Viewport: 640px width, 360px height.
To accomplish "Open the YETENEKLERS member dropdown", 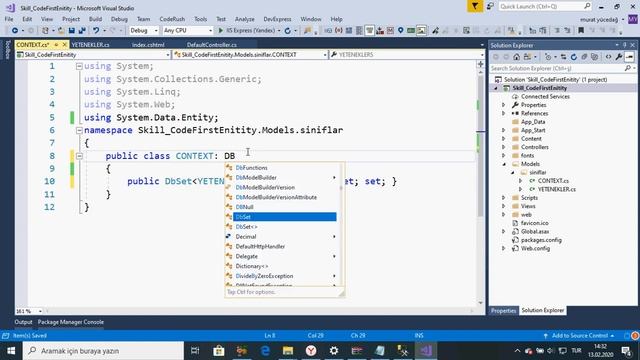I will pyautogui.click(x=407, y=55).
